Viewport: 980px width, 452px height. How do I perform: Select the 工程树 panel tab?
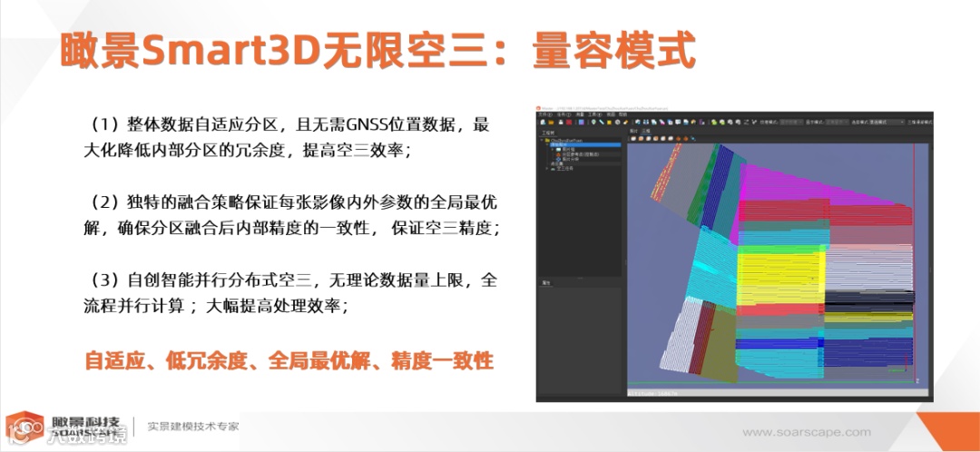point(548,133)
